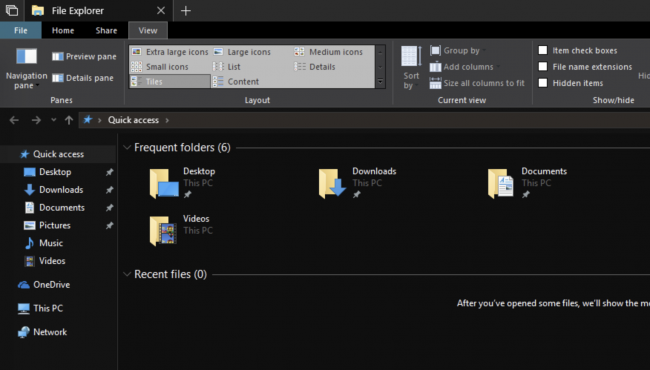Click Quick access in the address bar path
This screenshot has height=370, width=650.
133,120
